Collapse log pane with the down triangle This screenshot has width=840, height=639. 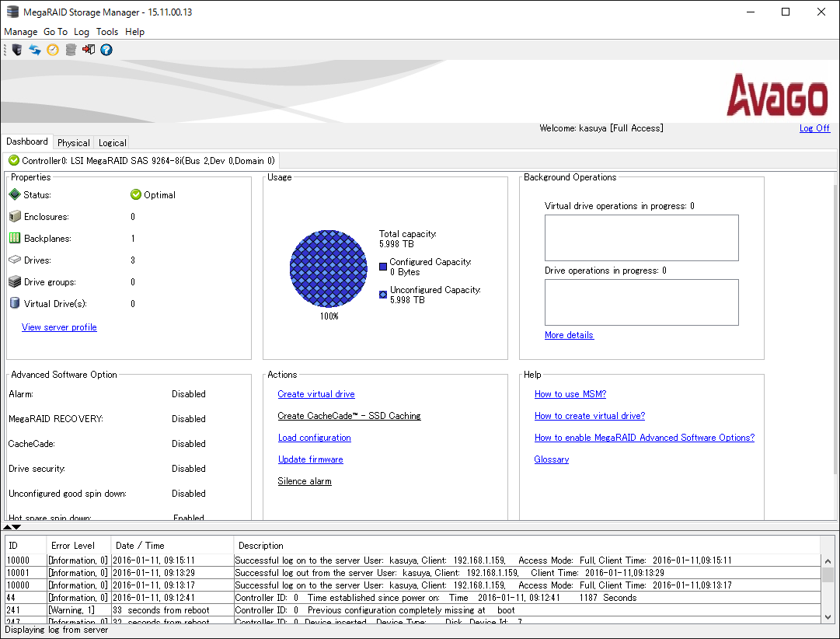pyautogui.click(x=16, y=528)
